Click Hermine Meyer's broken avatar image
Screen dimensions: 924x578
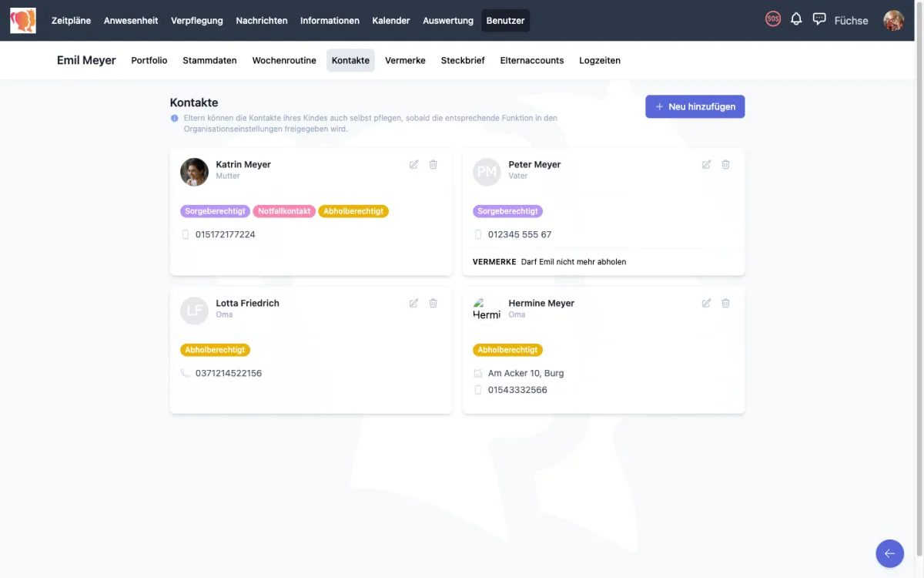[x=487, y=310]
